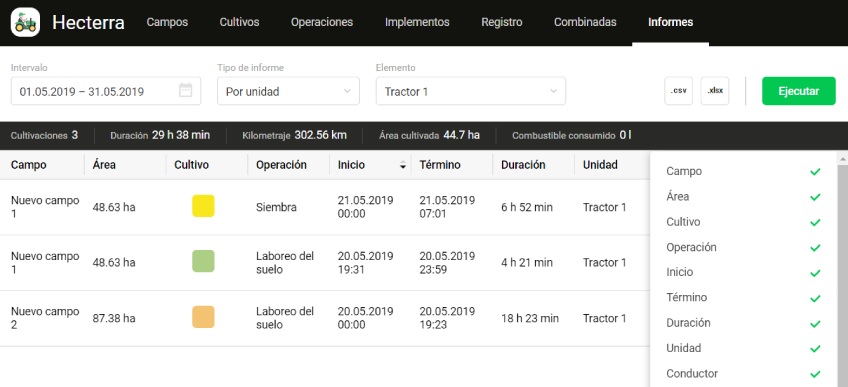The height and width of the screenshot is (387, 848).
Task: Export the report as .xlsx
Action: coord(715,91)
